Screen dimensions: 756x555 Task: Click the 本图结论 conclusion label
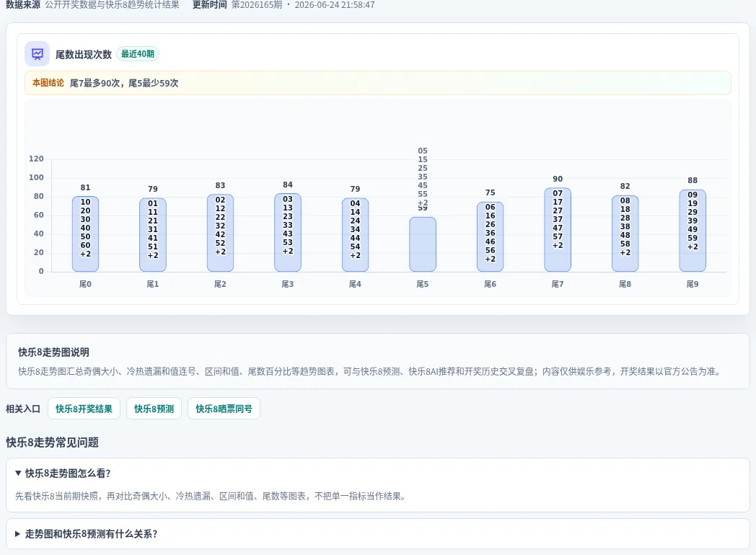pyautogui.click(x=48, y=83)
